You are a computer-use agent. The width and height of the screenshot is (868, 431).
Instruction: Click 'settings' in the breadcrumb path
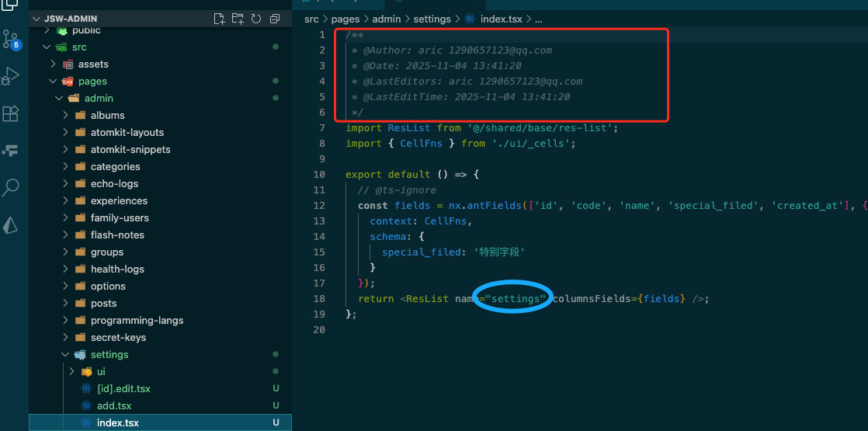432,19
